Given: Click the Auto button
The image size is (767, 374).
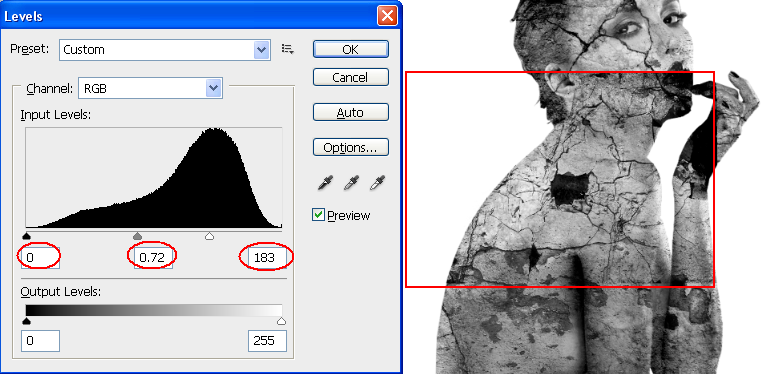Looking at the screenshot, I should click(351, 112).
